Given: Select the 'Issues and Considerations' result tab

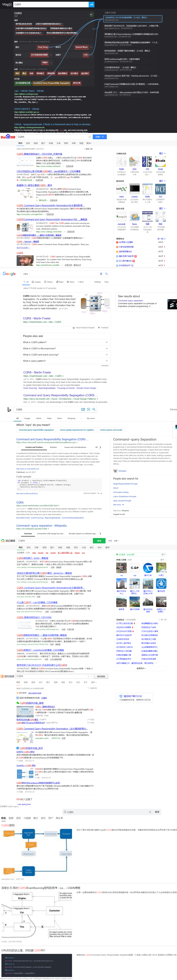Looking at the screenshot, I should click(x=75, y=447).
